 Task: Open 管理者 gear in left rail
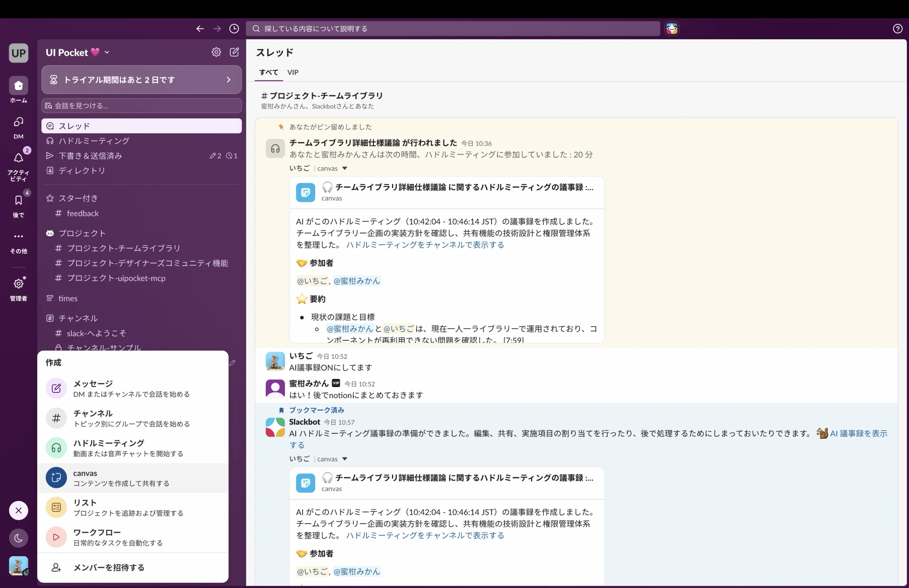click(18, 289)
